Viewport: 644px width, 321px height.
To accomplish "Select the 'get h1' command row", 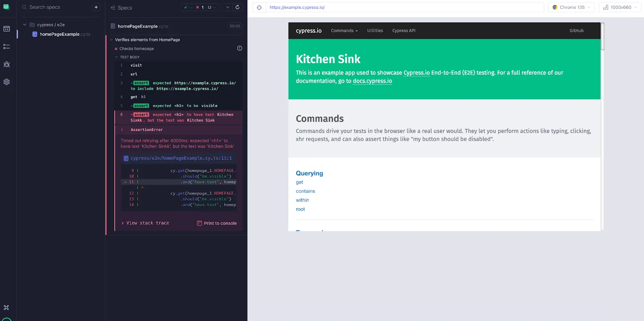I will [x=179, y=97].
